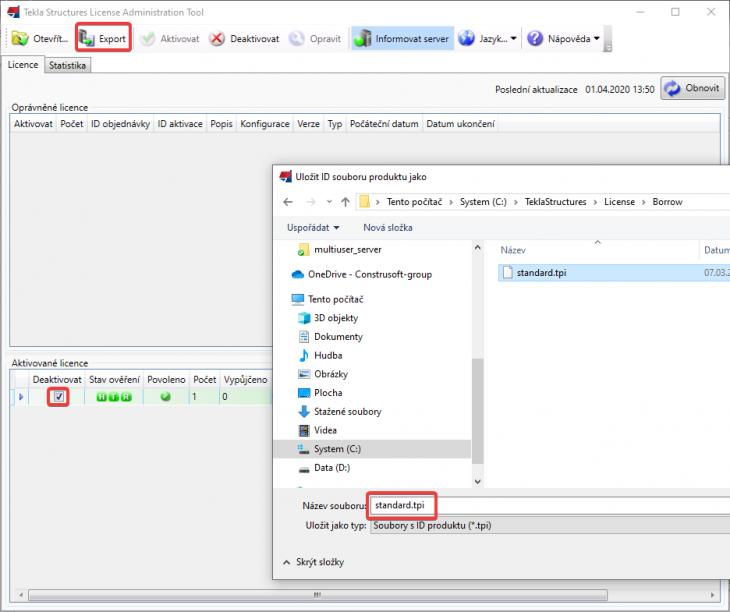The image size is (730, 612).
Task: Collapse folders with Skrýt složky
Action: pos(313,562)
